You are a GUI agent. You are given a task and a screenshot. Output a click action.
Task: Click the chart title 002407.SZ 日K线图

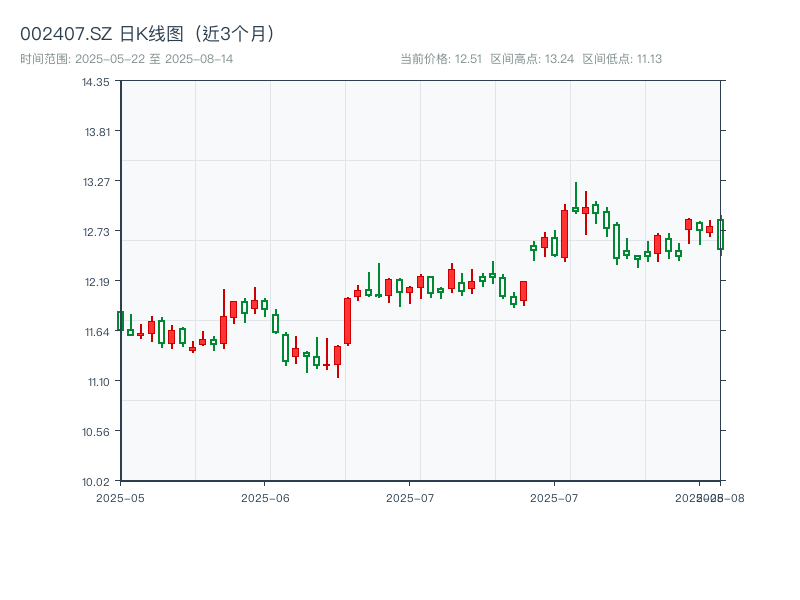[148, 33]
